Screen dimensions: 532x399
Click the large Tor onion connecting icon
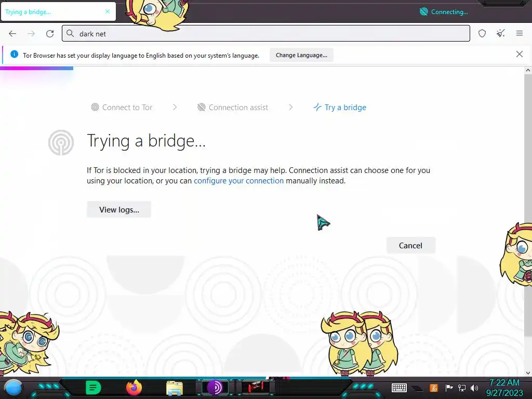click(61, 143)
